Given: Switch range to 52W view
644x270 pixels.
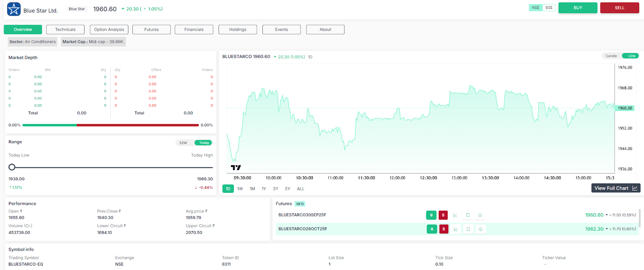Looking at the screenshot, I should point(184,143).
